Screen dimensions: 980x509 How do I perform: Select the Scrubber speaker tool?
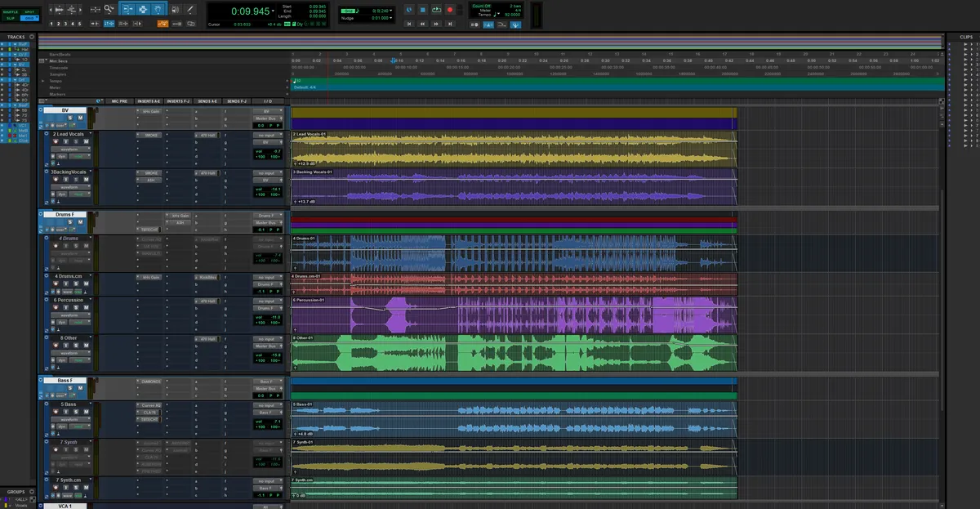point(175,10)
